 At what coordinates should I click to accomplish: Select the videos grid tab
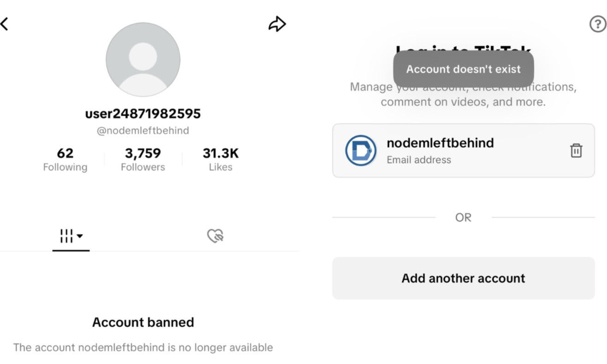tap(66, 236)
